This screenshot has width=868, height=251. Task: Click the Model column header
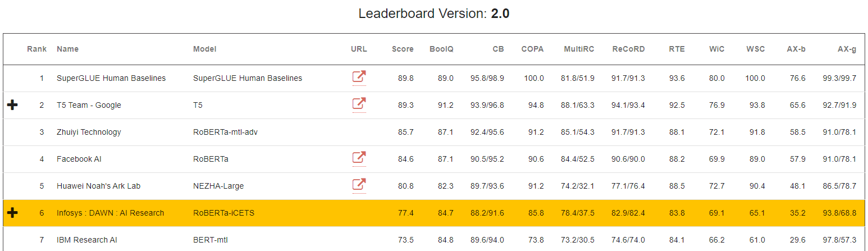[x=204, y=49]
